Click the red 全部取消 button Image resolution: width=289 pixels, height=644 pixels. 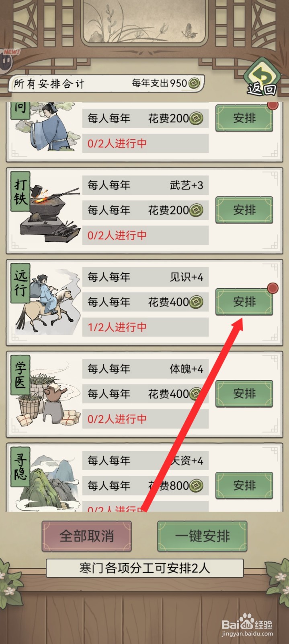(x=87, y=536)
